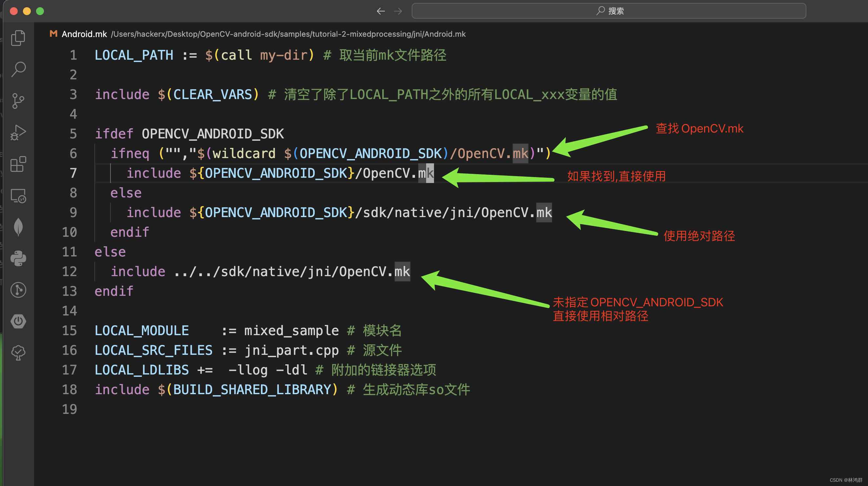Open Source Control branch icon
Viewport: 868px width, 486px height.
click(18, 101)
